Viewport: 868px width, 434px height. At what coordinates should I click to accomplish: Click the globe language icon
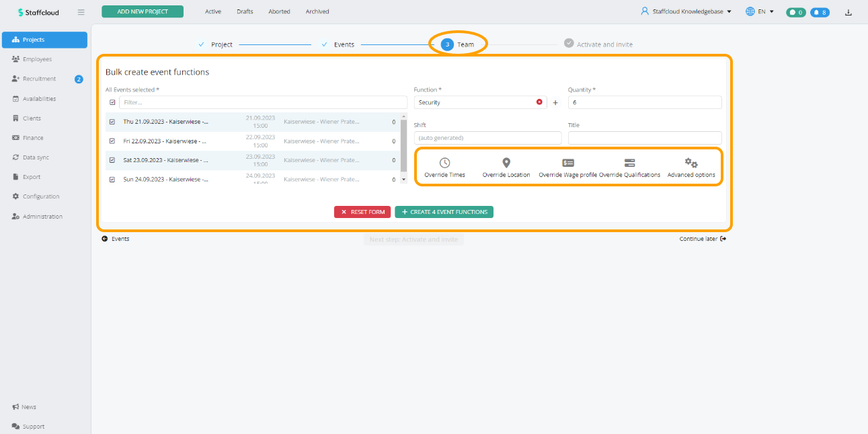click(x=750, y=11)
